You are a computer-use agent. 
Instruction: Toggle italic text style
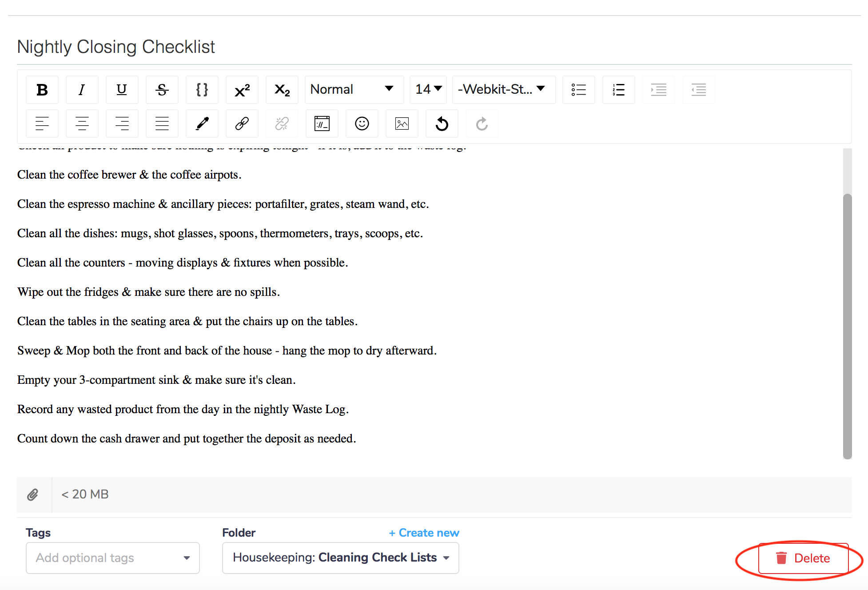coord(82,90)
